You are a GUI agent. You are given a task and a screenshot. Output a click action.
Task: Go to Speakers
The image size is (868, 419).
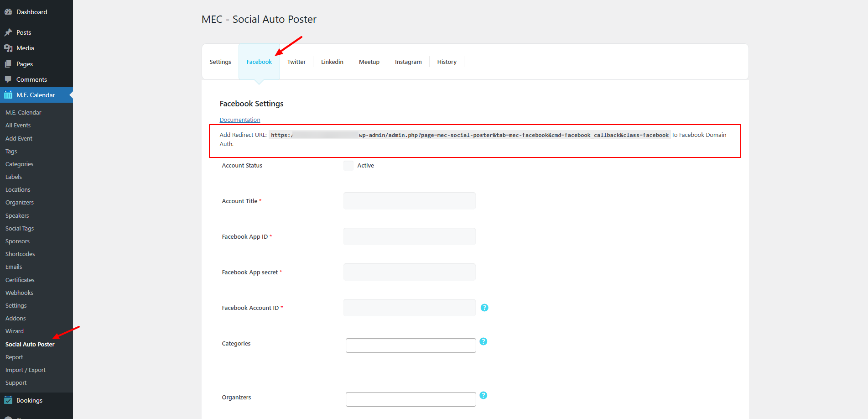point(17,215)
